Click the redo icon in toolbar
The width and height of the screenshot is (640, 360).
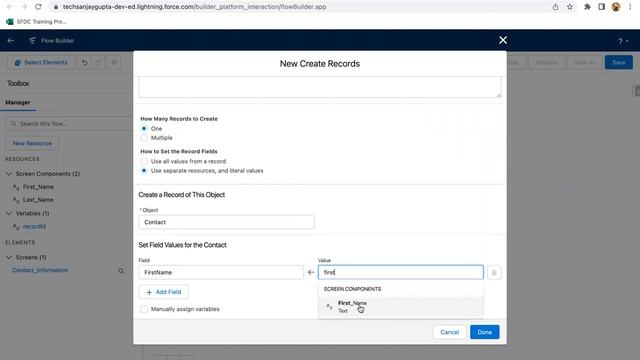98,62
